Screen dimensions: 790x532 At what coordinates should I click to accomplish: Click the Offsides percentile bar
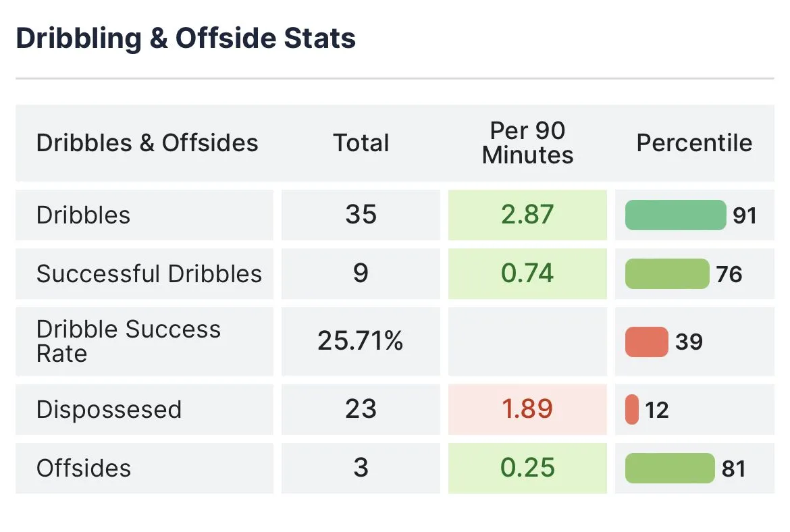point(669,469)
